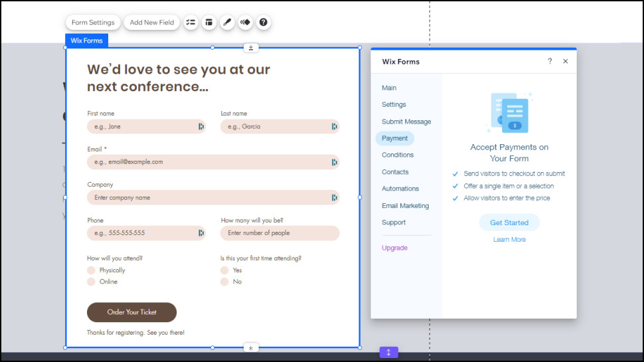Open the form layout icon
The width and height of the screenshot is (644, 362).
(208, 23)
